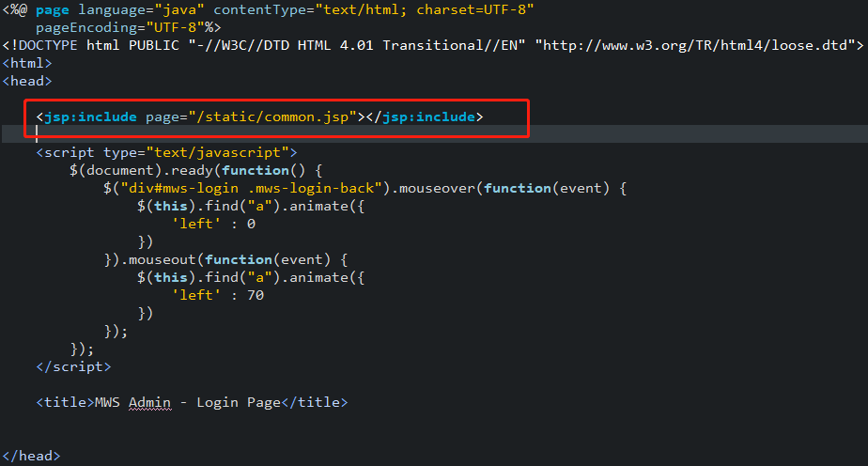Select the DOCTYPE html PUBLIC declaration line
Image resolution: width=868 pixels, height=466 pixels.
click(x=433, y=45)
